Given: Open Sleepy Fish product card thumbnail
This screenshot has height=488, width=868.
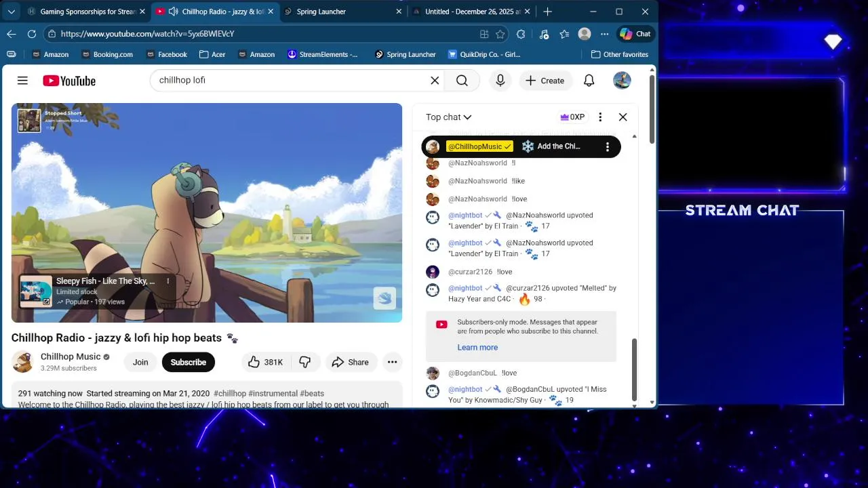Looking at the screenshot, I should click(36, 291).
